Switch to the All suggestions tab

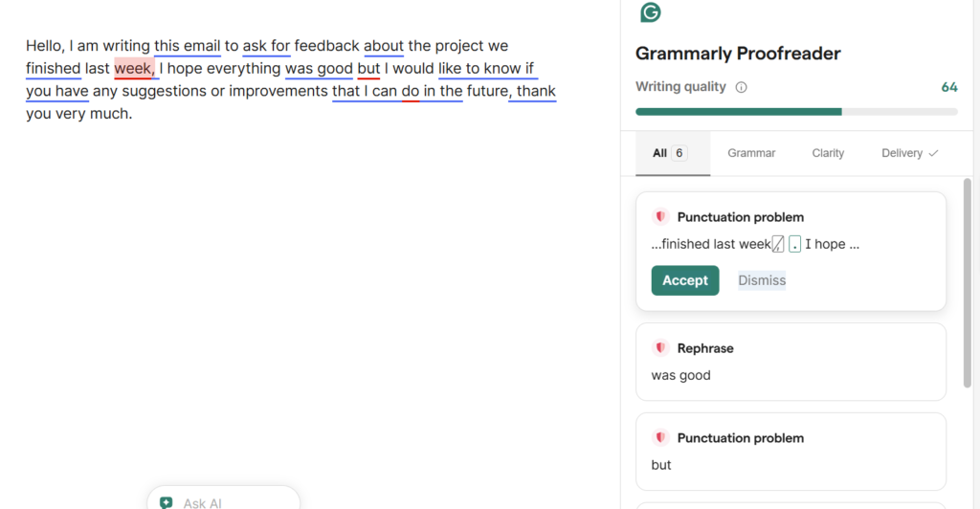(669, 153)
